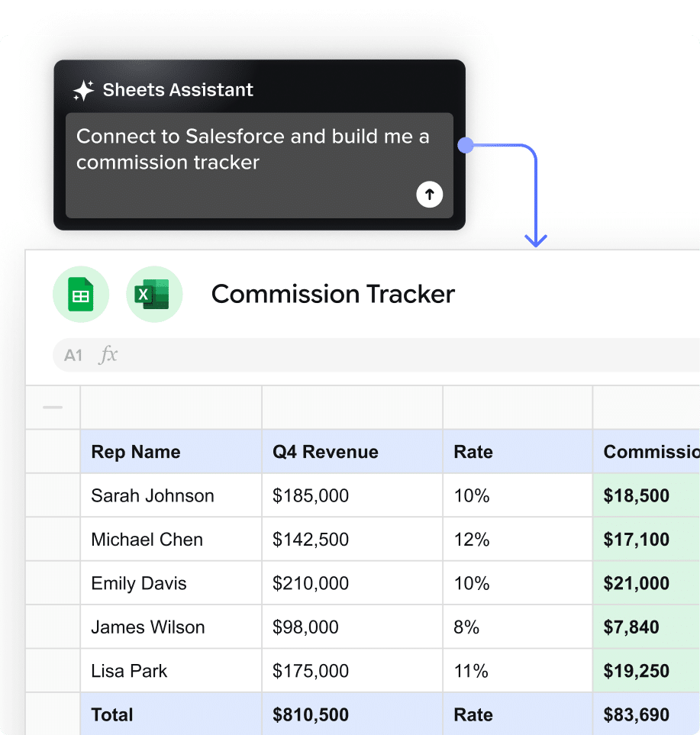This screenshot has width=700, height=735.
Task: Collapse rows using the minus corner icon
Action: point(53,408)
